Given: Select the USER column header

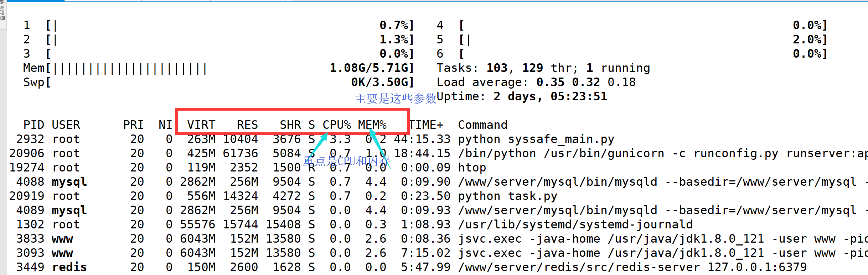Looking at the screenshot, I should pyautogui.click(x=66, y=125).
